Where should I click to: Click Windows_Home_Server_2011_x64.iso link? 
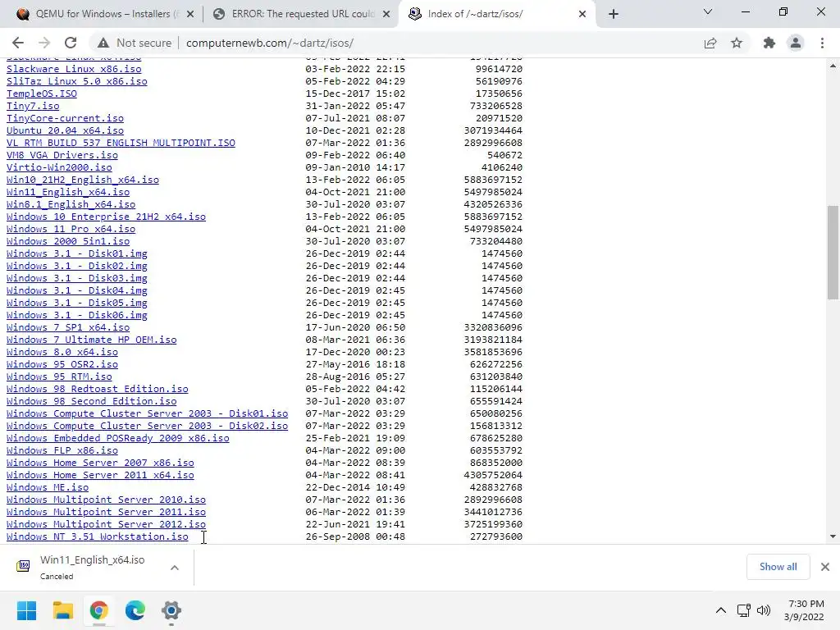[x=100, y=476]
